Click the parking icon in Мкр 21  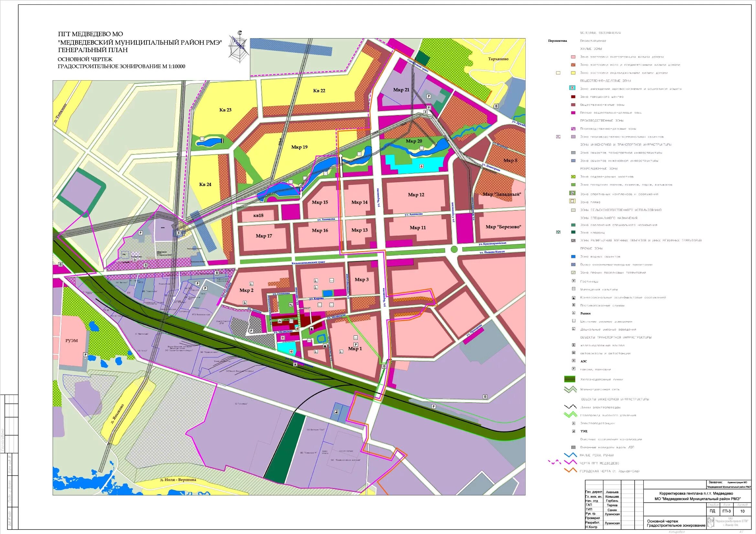[x=429, y=96]
